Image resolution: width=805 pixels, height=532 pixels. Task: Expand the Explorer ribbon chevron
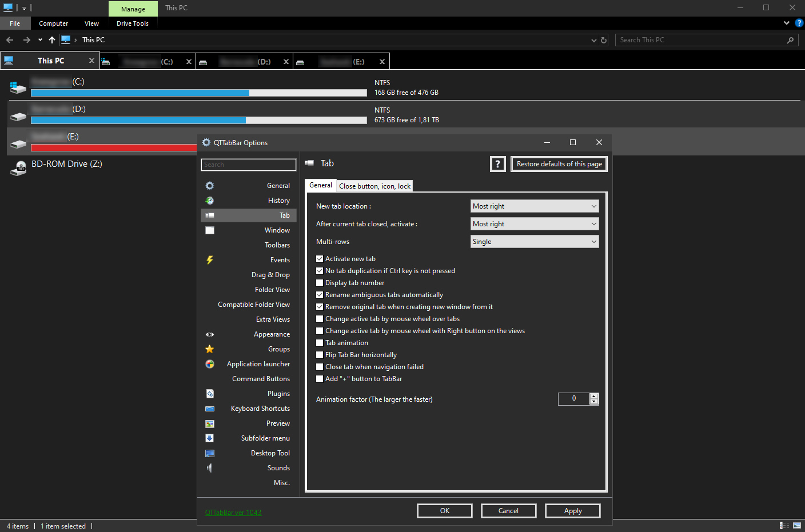point(787,23)
